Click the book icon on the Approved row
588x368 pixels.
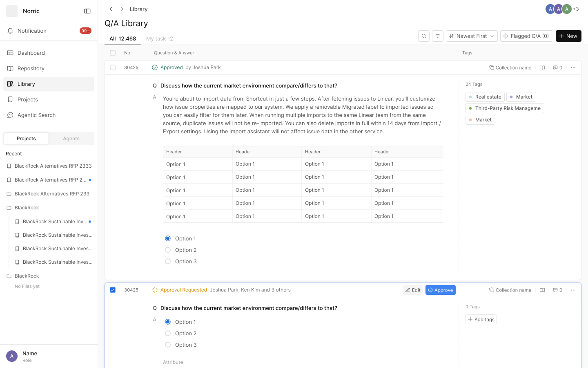[x=542, y=67]
